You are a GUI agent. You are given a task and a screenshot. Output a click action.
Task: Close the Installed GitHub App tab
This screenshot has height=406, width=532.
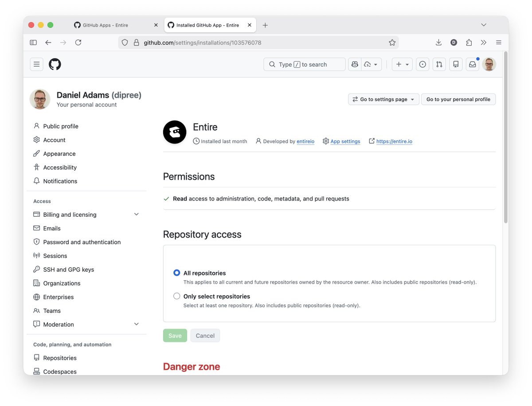click(250, 25)
